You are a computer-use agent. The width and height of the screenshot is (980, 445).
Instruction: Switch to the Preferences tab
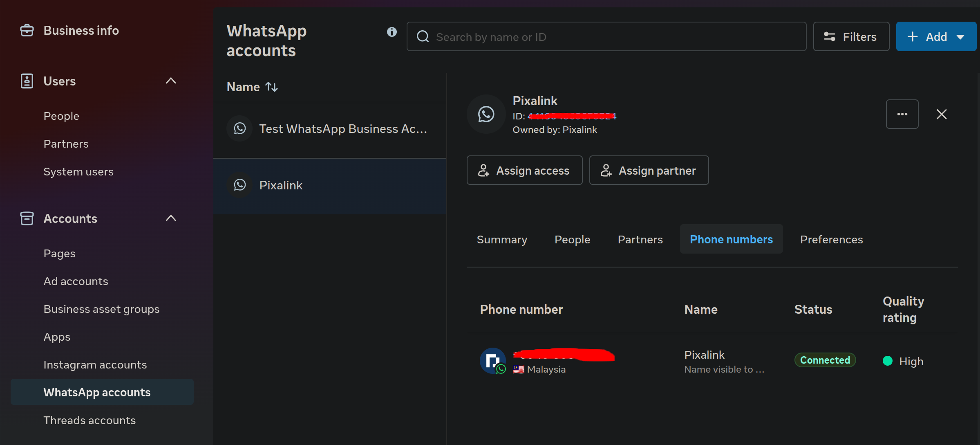pyautogui.click(x=831, y=239)
